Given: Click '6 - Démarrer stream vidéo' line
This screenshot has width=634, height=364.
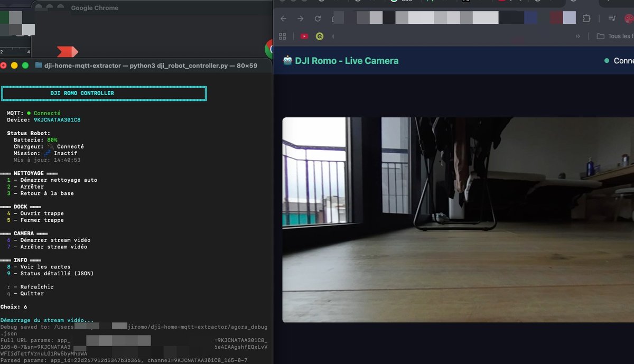Looking at the screenshot, I should tap(49, 240).
